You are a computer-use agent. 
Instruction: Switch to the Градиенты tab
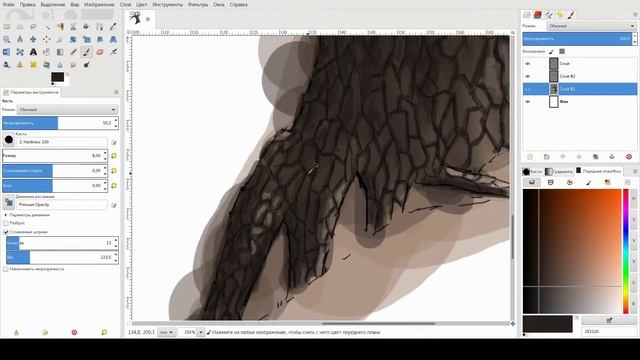click(x=559, y=171)
